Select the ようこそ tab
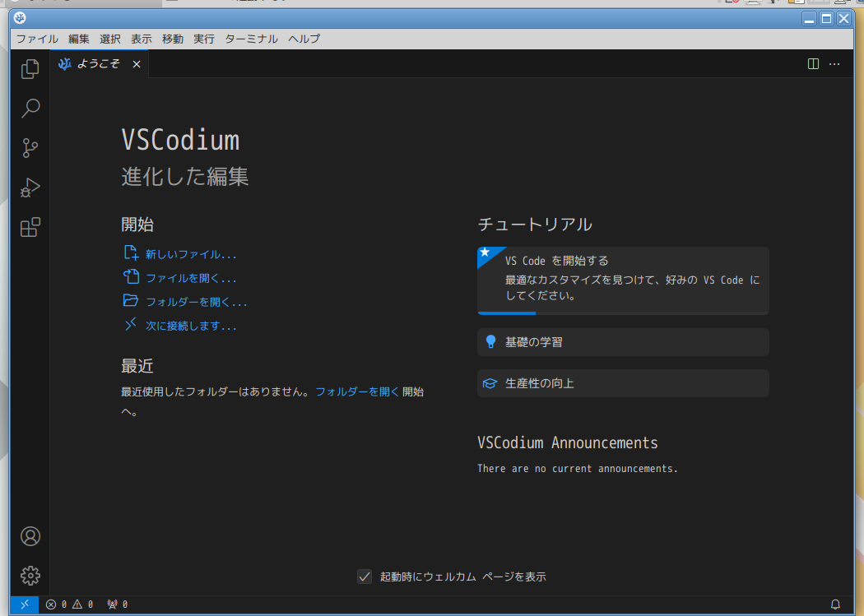The height and width of the screenshot is (616, 864). [100, 64]
